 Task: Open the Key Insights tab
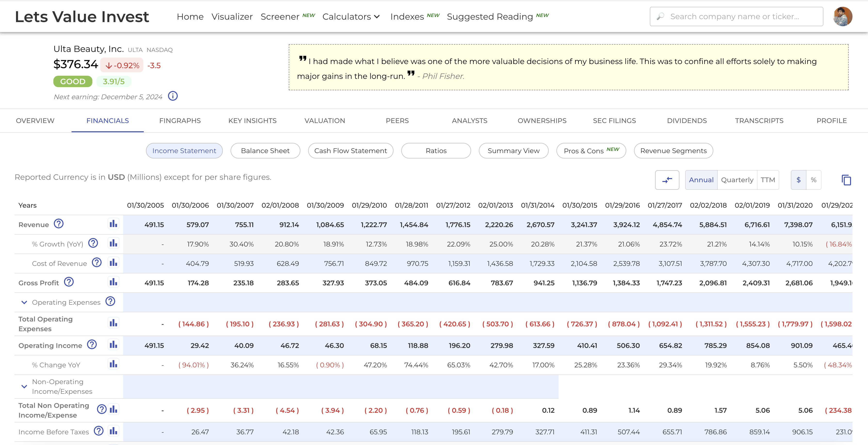(x=252, y=121)
